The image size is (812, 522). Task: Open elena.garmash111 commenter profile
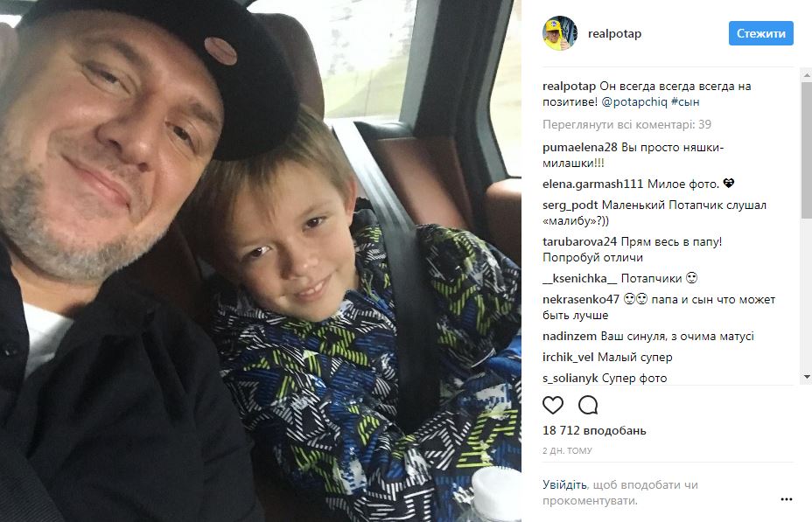(592, 184)
